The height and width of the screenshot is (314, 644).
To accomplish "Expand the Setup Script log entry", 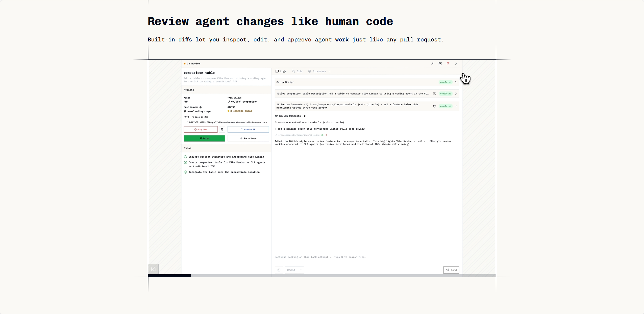I will (456, 82).
